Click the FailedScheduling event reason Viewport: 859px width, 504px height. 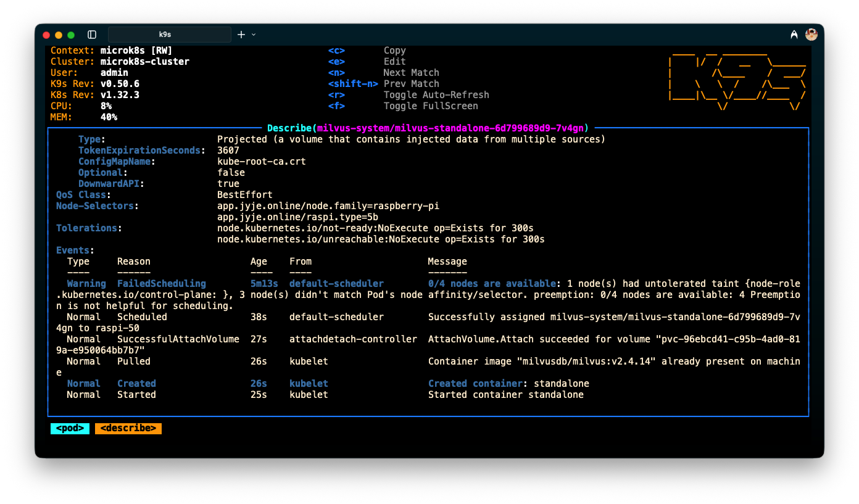tap(162, 284)
